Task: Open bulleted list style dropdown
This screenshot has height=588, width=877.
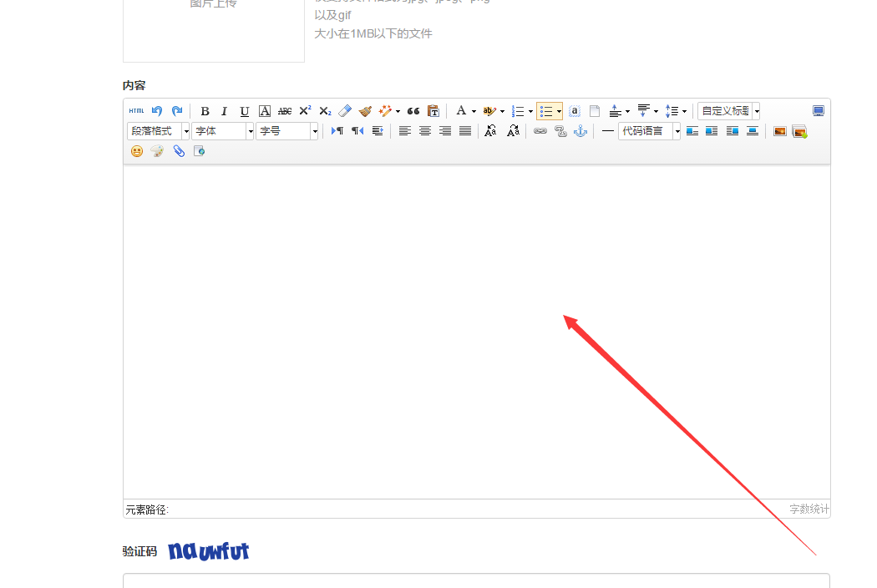Action: coord(559,111)
